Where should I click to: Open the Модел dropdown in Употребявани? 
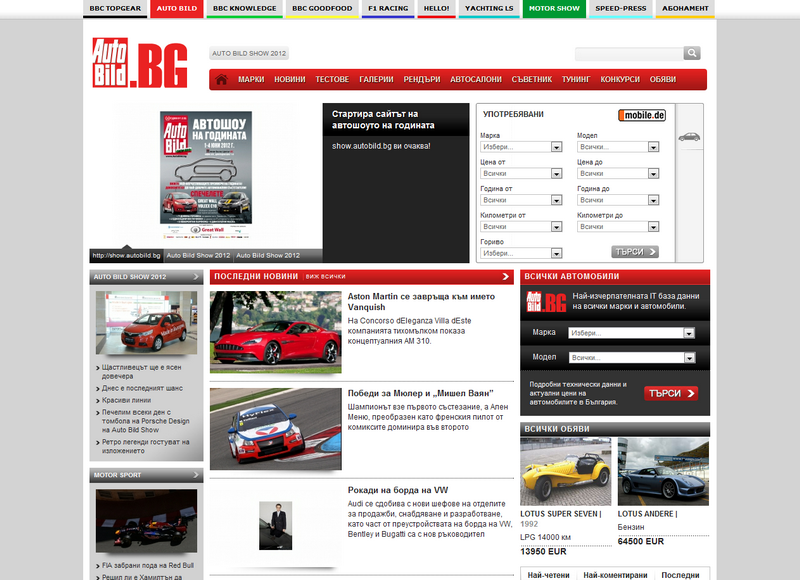[618, 147]
